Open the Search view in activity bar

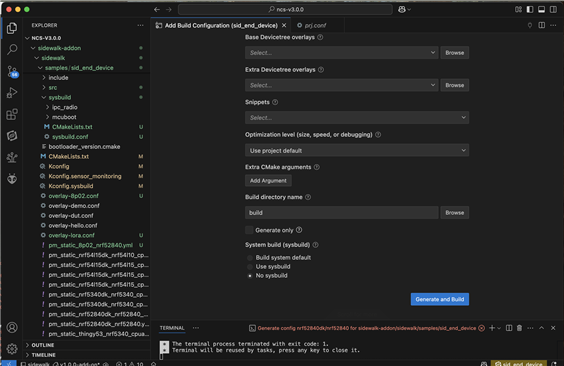click(12, 49)
